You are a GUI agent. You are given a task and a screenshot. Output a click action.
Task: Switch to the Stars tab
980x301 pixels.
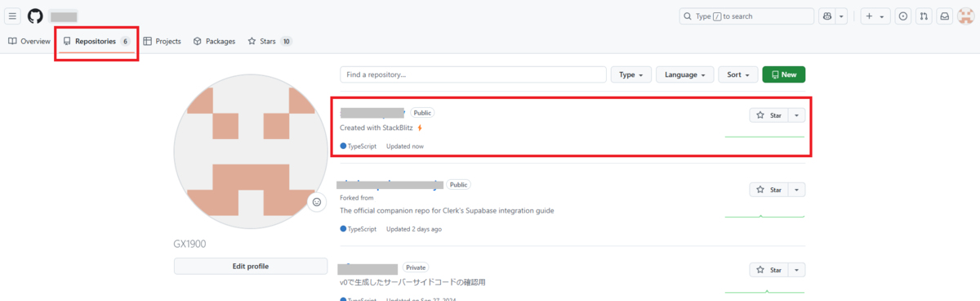tap(269, 41)
